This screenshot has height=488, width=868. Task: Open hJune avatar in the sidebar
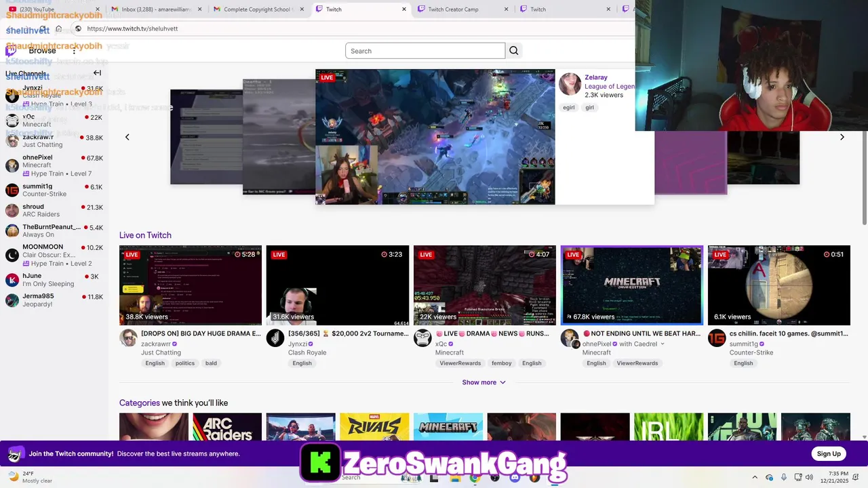[x=12, y=280]
